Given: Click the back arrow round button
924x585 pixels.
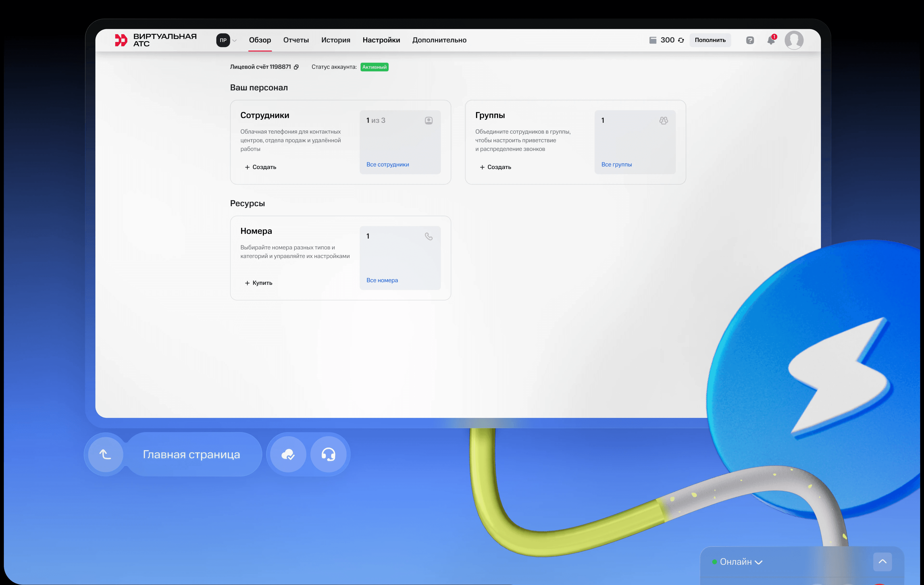Looking at the screenshot, I should click(106, 455).
